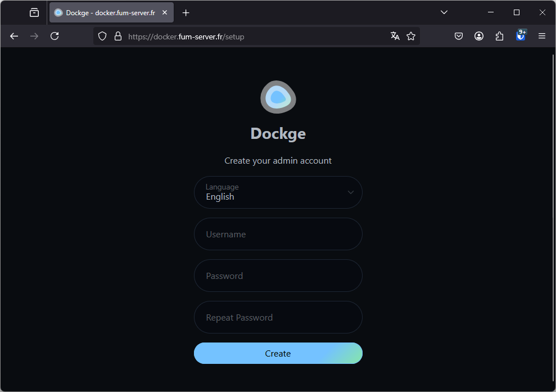Click the back navigation arrow
Screen dimensions: 556x392
13,35
